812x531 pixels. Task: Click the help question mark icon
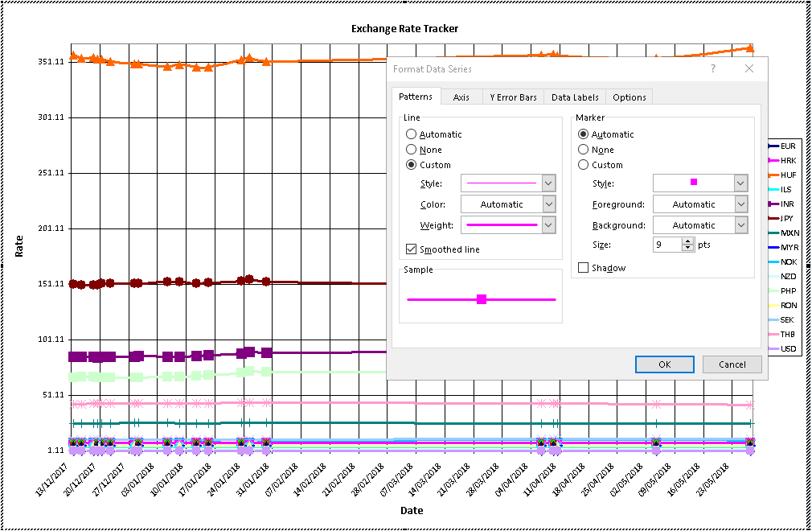click(712, 69)
